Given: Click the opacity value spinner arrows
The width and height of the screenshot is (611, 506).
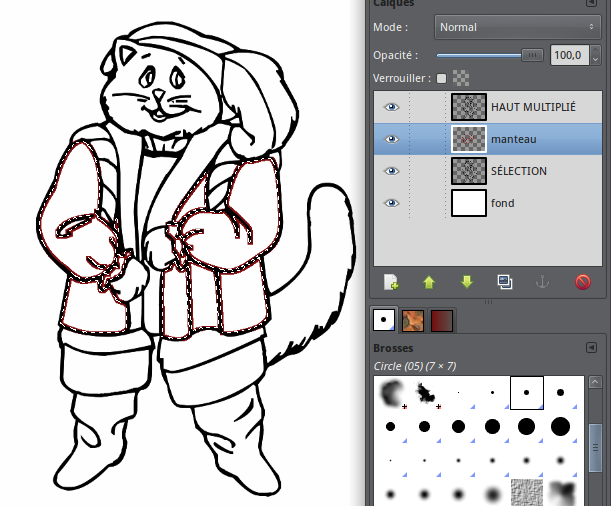Looking at the screenshot, I should pyautogui.click(x=593, y=55).
